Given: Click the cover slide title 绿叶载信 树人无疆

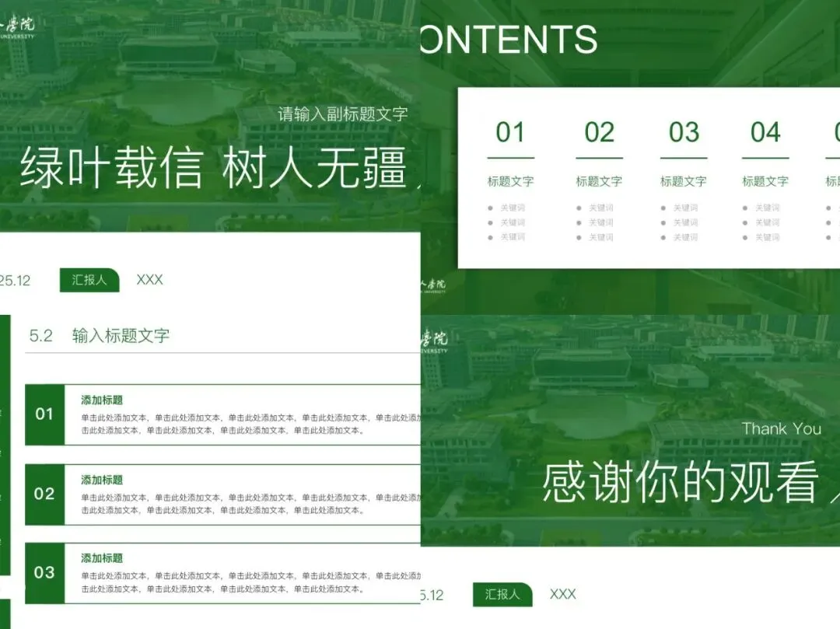Looking at the screenshot, I should [x=213, y=168].
